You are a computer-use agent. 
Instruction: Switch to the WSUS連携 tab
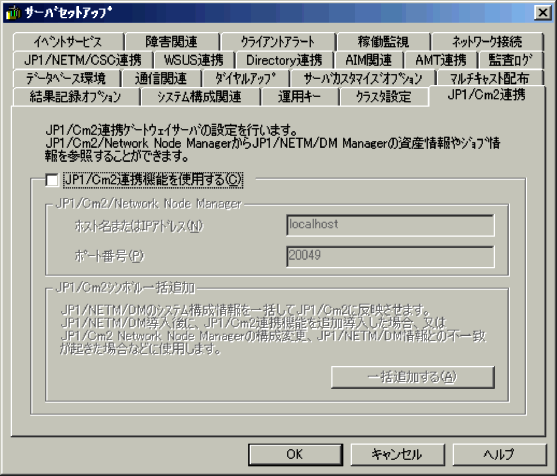tap(194, 60)
